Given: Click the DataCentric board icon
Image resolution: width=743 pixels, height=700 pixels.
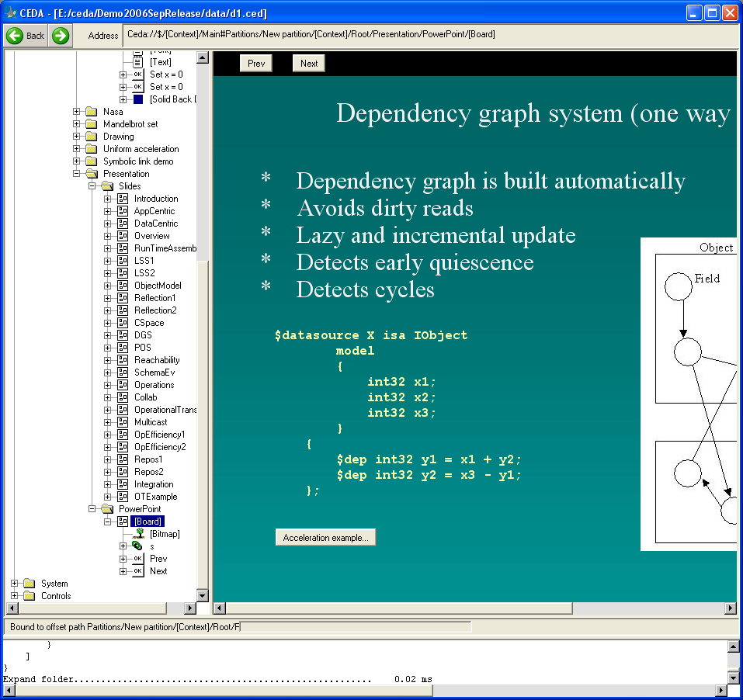Looking at the screenshot, I should (x=123, y=224).
